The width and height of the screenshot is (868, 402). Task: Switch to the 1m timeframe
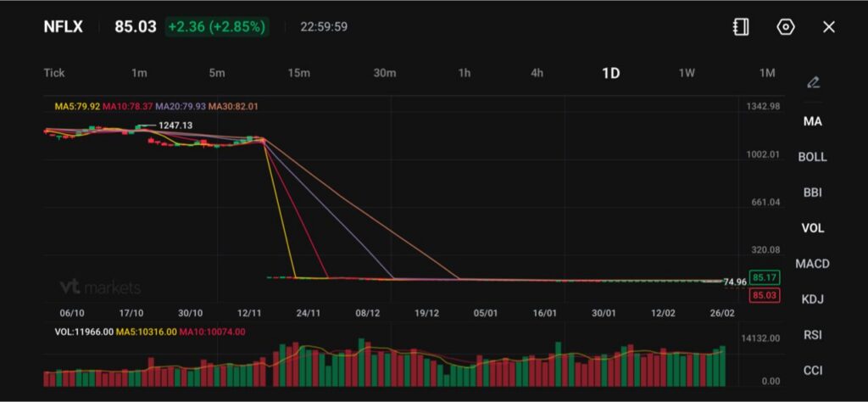click(139, 73)
